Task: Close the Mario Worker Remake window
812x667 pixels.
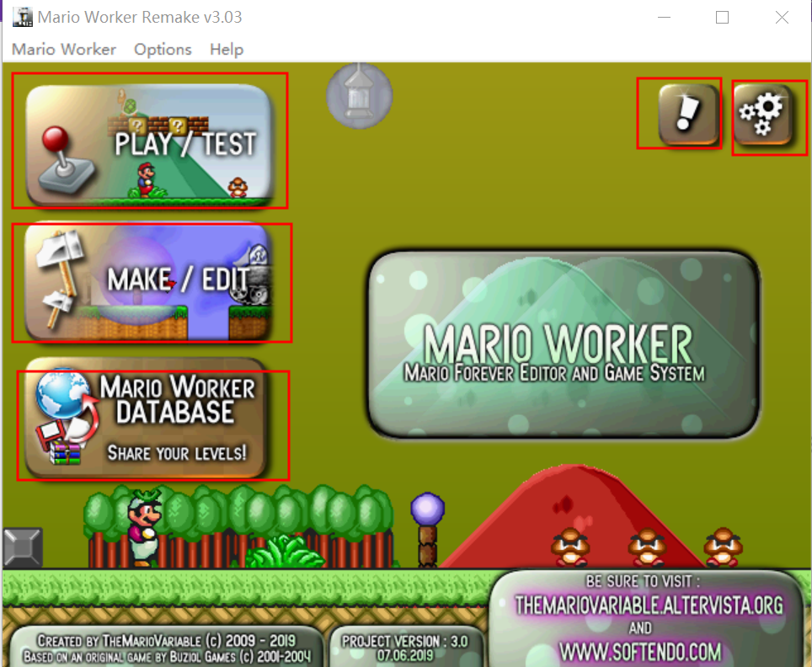Action: pos(782,17)
